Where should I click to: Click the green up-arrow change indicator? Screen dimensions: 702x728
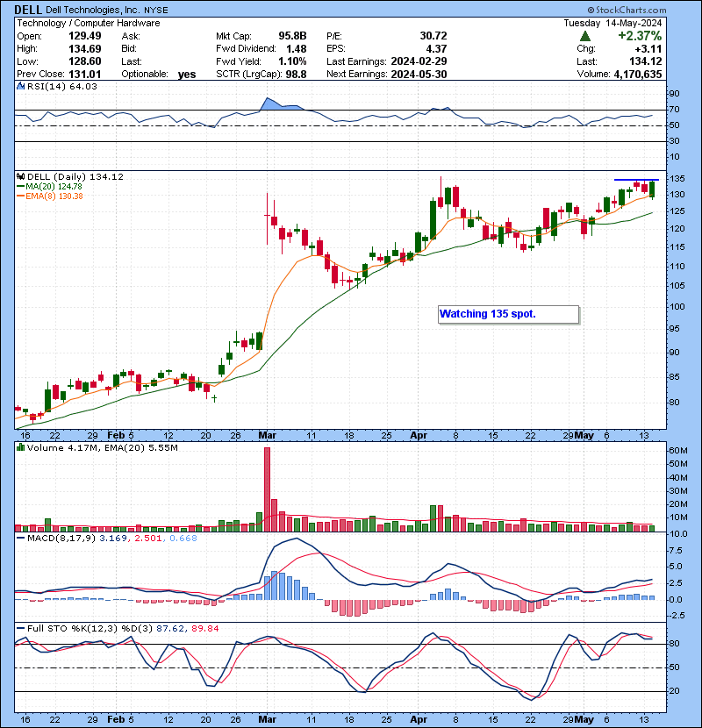pos(585,36)
